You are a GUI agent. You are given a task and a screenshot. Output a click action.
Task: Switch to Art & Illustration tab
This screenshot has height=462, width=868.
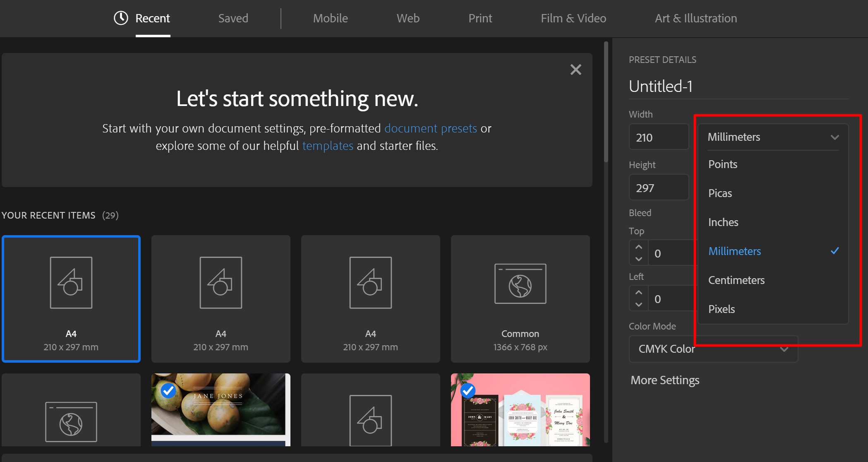pos(696,18)
